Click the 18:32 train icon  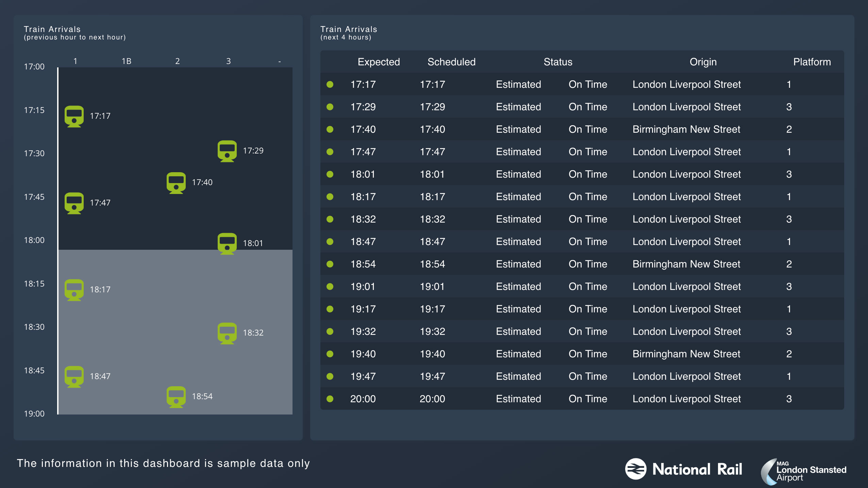coord(227,333)
